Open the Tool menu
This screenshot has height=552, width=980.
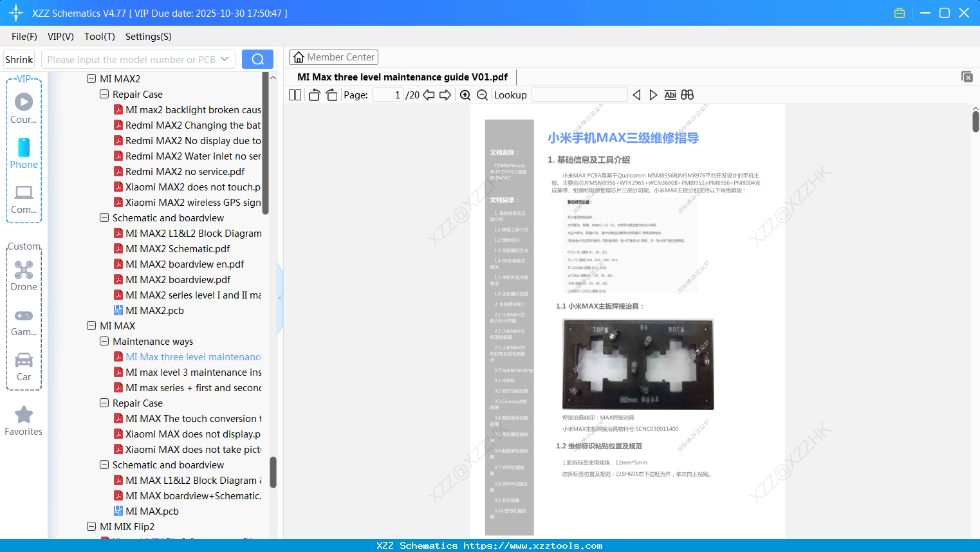click(x=100, y=37)
